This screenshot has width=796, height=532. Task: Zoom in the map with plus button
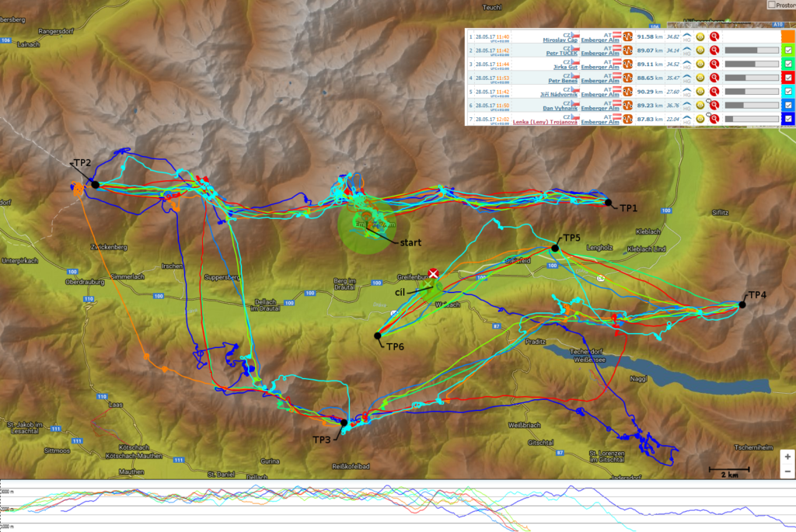[x=787, y=457]
